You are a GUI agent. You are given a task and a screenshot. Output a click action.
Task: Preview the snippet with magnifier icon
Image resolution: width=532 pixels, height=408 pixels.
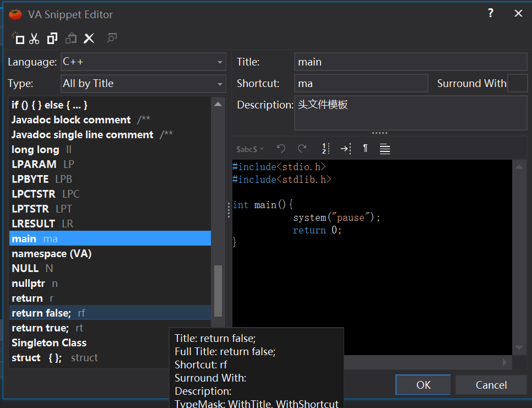112,39
